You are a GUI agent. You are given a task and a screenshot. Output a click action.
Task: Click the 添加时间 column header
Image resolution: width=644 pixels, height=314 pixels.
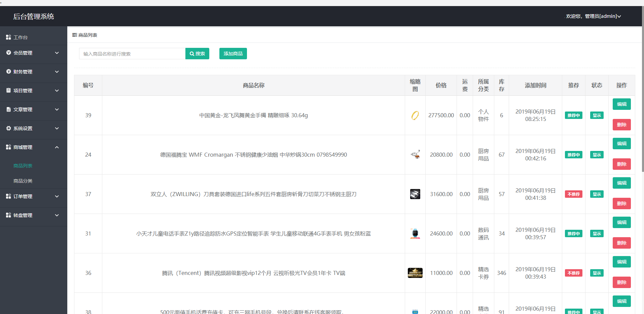coord(535,85)
